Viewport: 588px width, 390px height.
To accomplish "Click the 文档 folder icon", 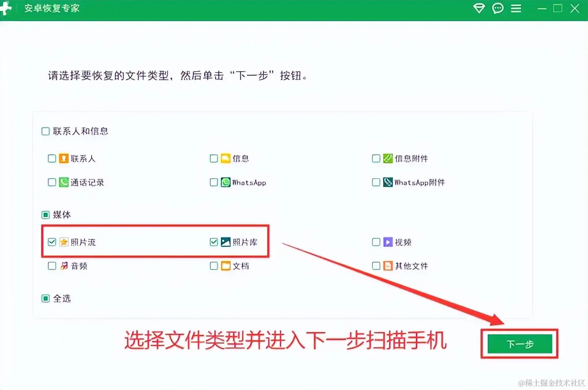I will coord(226,266).
